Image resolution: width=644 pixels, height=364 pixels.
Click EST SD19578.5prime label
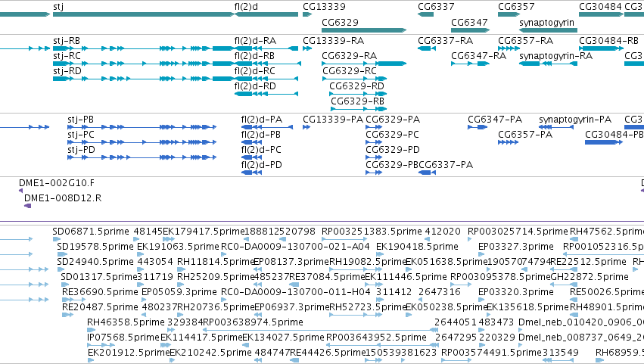coord(95,247)
